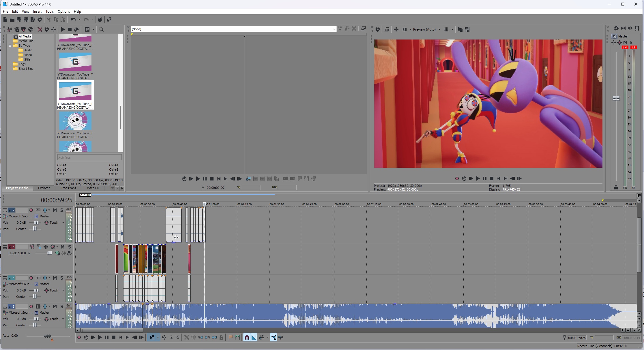Select the Smart Bins folder
The image size is (644, 350).
click(x=26, y=69)
